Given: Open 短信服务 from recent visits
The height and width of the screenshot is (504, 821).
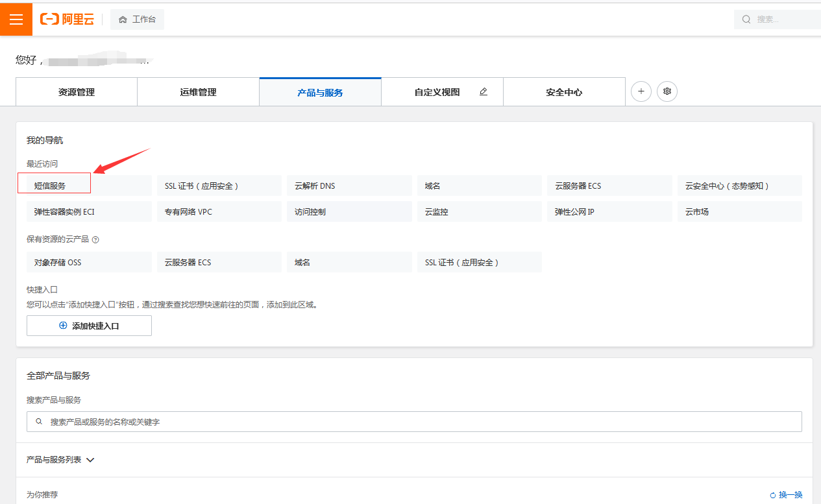Looking at the screenshot, I should tap(51, 186).
